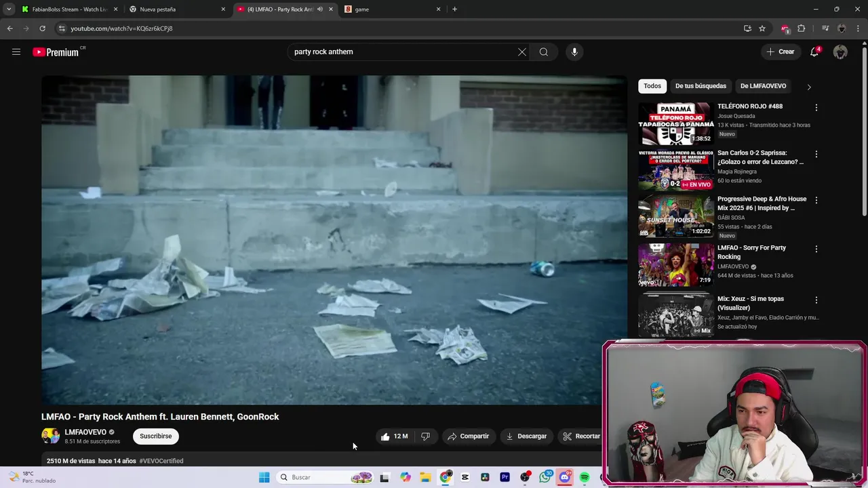The width and height of the screenshot is (868, 488).
Task: Click the taskbar Buscar search box
Action: [x=325, y=478]
